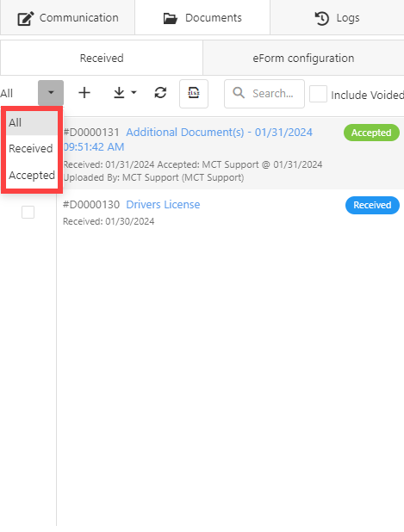Image resolution: width=404 pixels, height=532 pixels.
Task: Enable the Include Voided checkbox
Action: [x=318, y=95]
